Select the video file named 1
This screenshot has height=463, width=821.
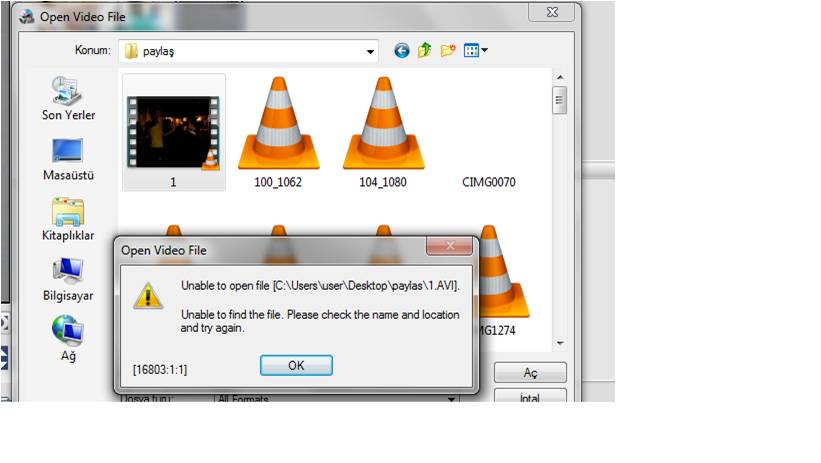173,132
